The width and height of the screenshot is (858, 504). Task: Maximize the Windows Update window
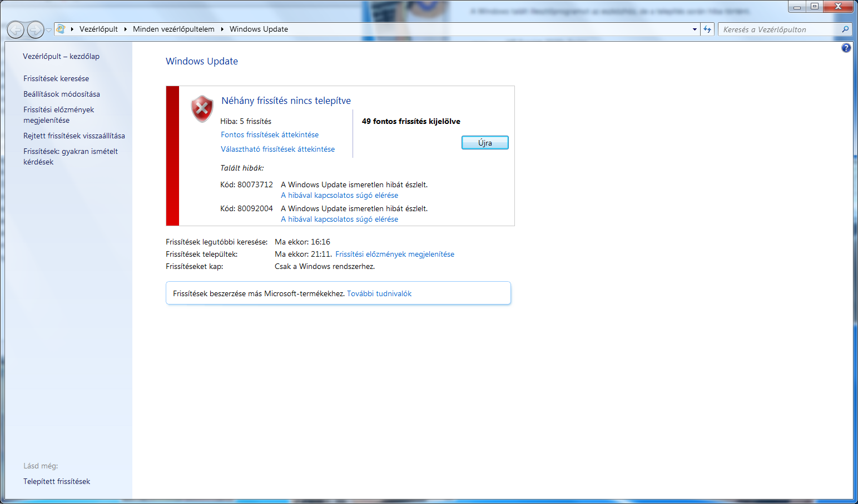814,7
